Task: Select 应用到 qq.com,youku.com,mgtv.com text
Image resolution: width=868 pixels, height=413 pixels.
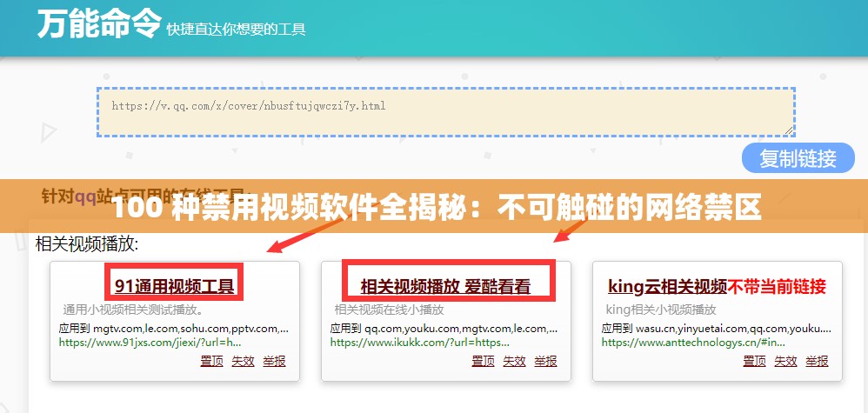Action: [x=444, y=329]
